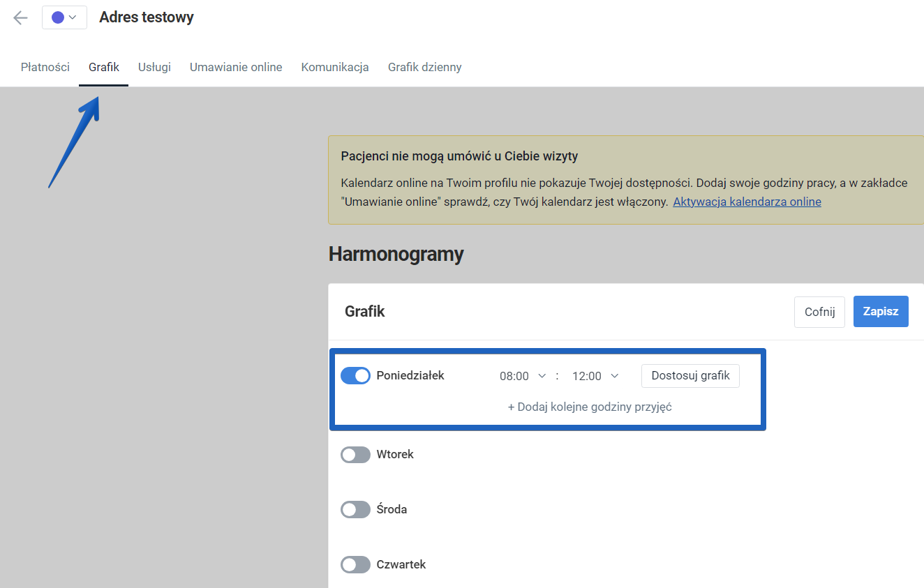Enable the Środa toggle
This screenshot has height=588, width=924.
pos(355,509)
